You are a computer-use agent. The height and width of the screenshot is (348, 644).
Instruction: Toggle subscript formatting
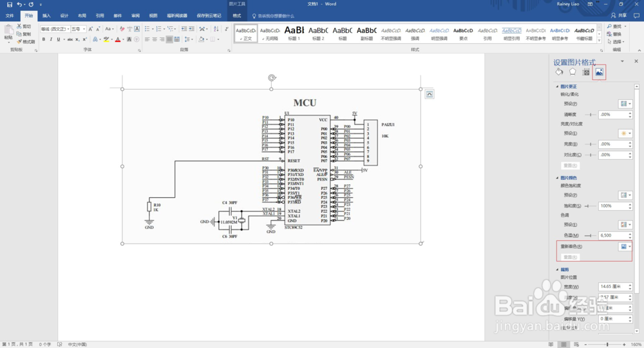(77, 39)
